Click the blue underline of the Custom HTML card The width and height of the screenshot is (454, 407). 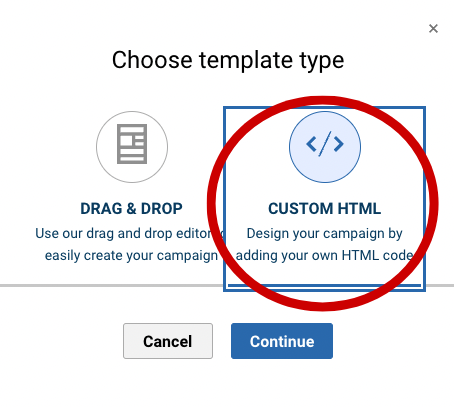click(x=325, y=286)
